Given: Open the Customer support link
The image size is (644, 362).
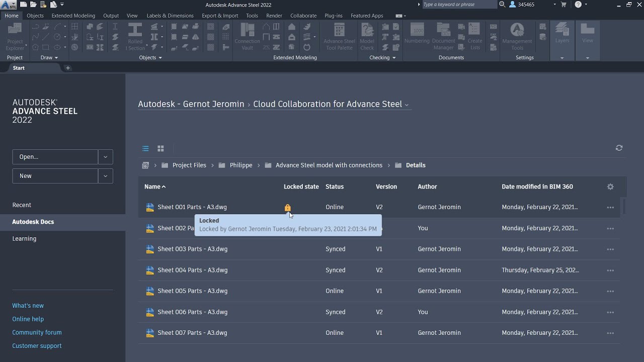Looking at the screenshot, I should (37, 346).
